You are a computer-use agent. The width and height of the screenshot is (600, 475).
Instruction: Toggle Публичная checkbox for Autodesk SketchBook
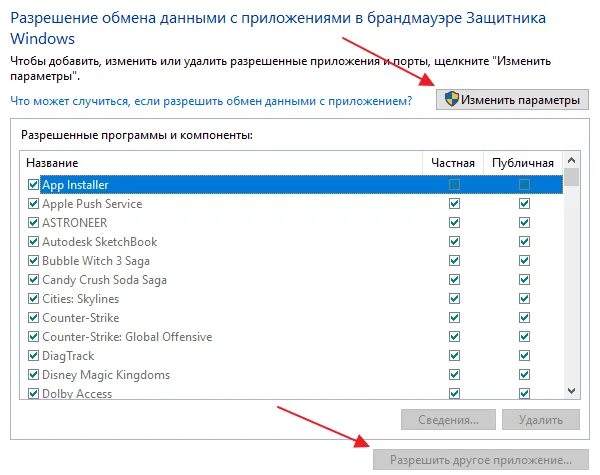(x=524, y=242)
